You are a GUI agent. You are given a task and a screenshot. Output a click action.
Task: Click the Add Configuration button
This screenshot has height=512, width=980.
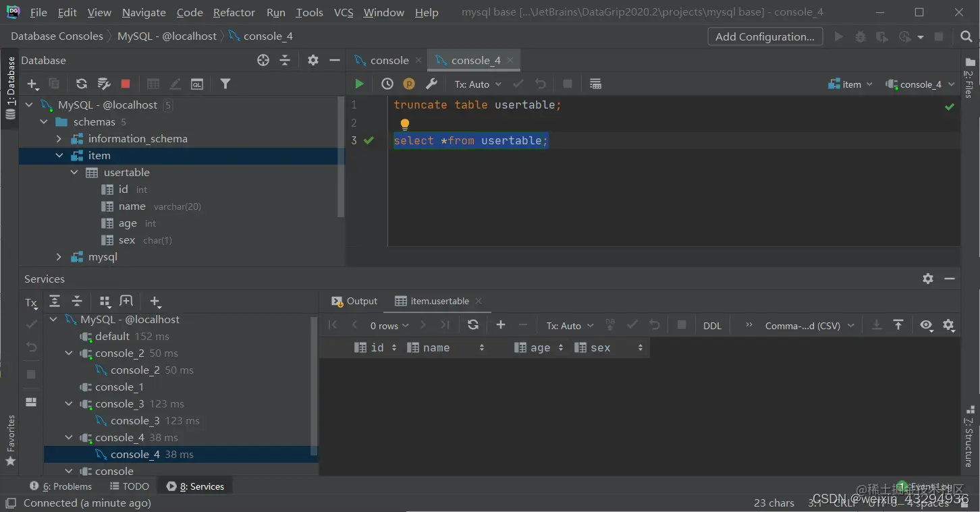coord(765,36)
